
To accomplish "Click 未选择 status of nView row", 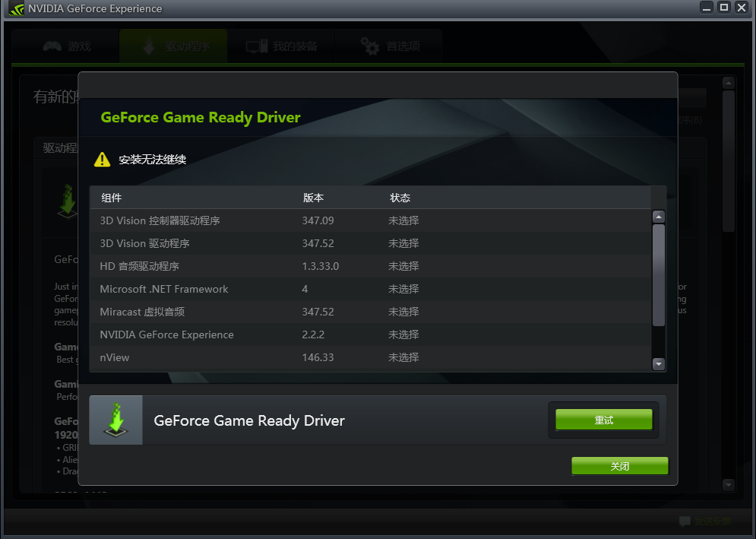I will pyautogui.click(x=403, y=357).
